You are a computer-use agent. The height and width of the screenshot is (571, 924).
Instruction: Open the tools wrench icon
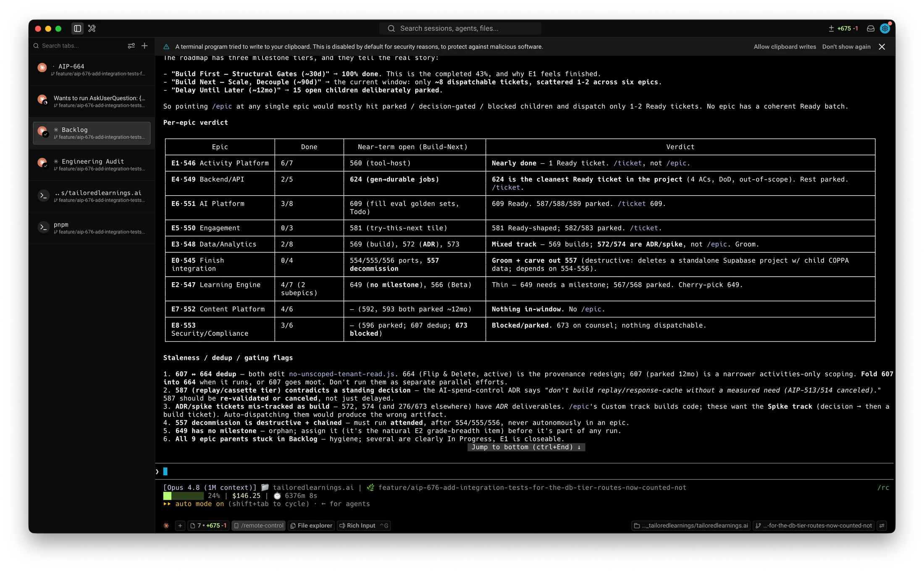pos(92,29)
